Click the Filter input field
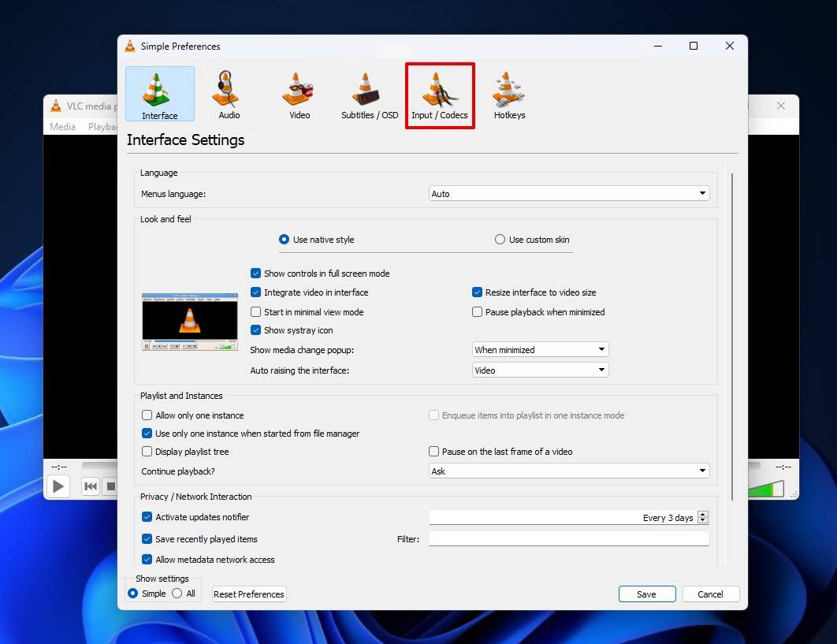Image resolution: width=837 pixels, height=644 pixels. point(569,538)
